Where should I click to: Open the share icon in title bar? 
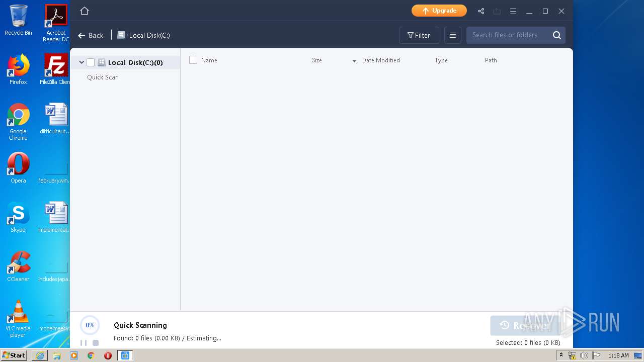(x=481, y=11)
